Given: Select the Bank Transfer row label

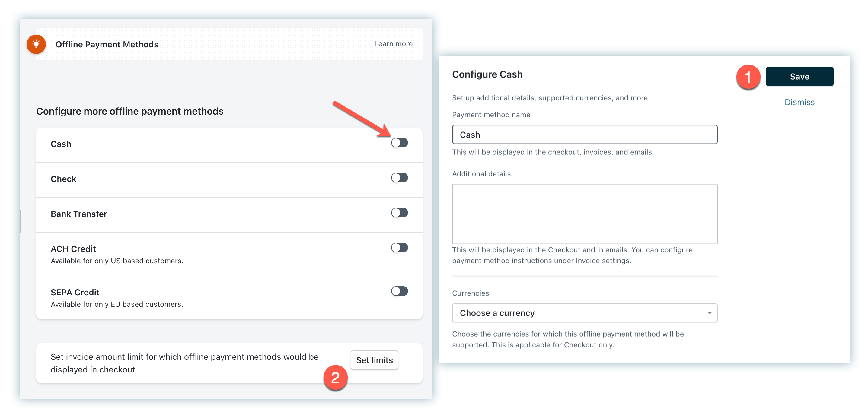Looking at the screenshot, I should coord(79,214).
